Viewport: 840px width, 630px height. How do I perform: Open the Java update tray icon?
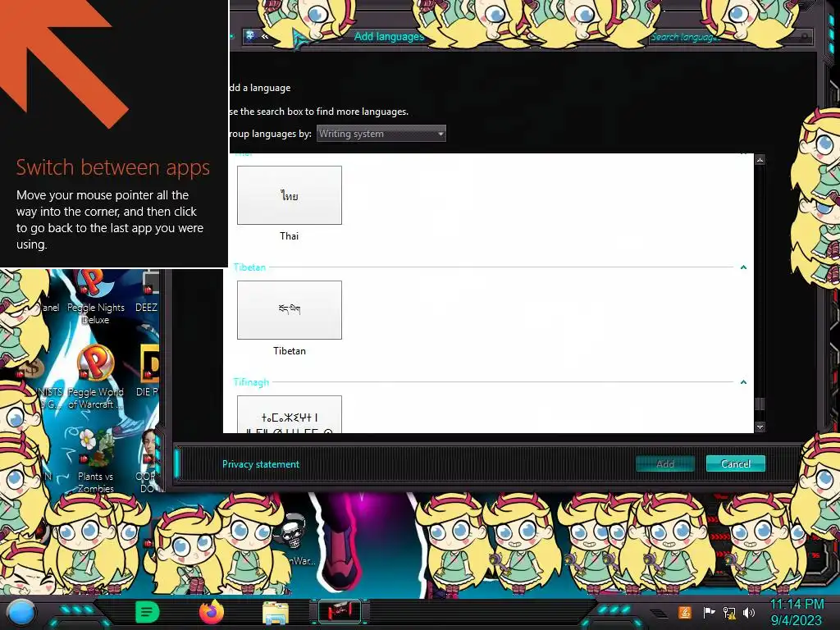(685, 612)
